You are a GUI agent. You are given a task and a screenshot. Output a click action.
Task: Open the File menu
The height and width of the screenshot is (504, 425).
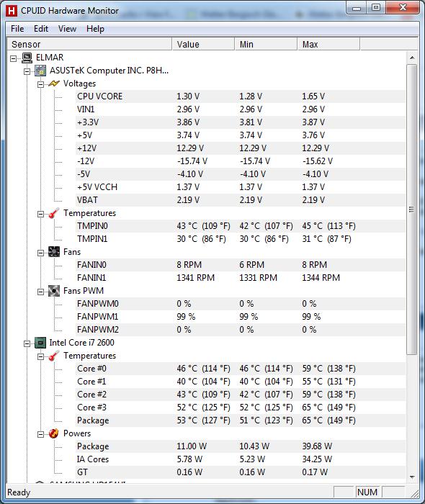[17, 29]
